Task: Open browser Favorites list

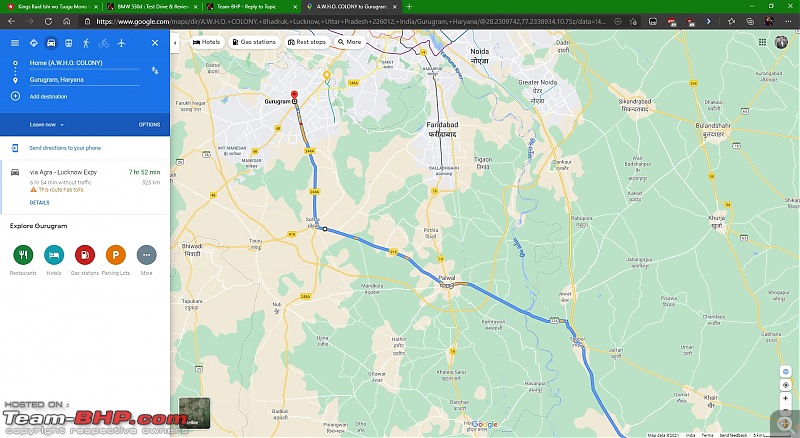Action: click(x=732, y=21)
